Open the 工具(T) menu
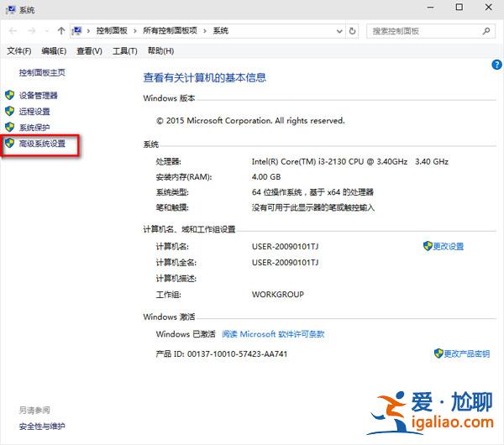This screenshot has height=445, width=504. pos(124,50)
